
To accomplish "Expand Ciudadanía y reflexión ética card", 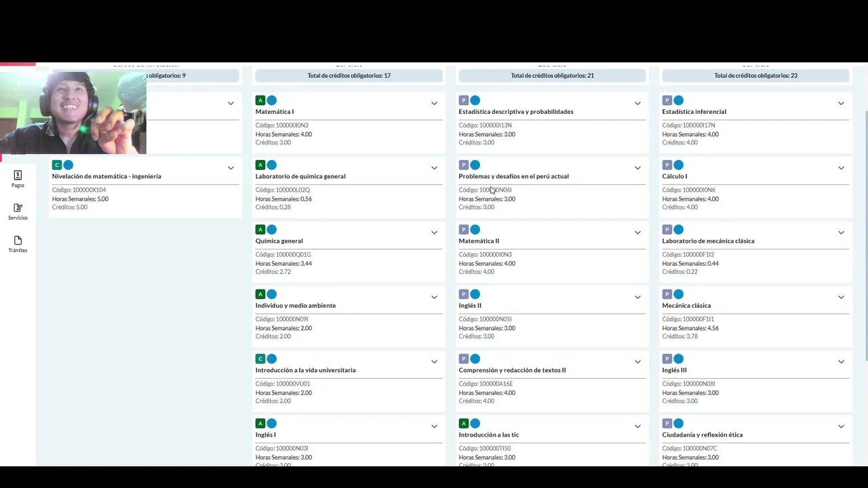I will pos(841,426).
